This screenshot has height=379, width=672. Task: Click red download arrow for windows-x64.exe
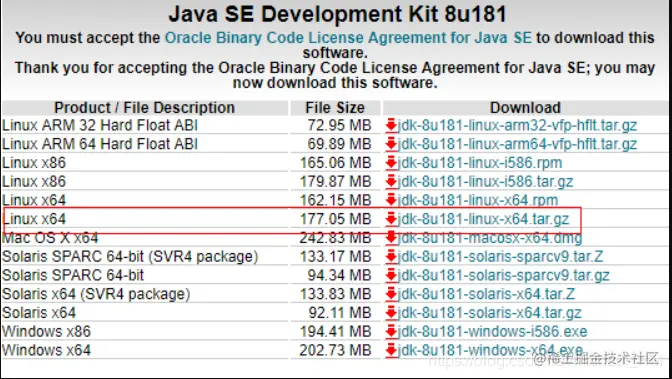[391, 350]
